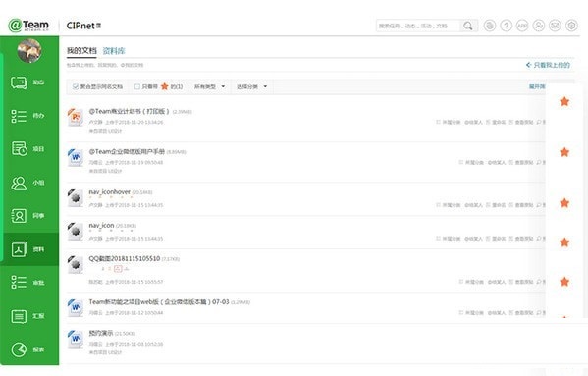Switch to the 我的文档 tab
This screenshot has width=588, height=376.
tap(81, 51)
